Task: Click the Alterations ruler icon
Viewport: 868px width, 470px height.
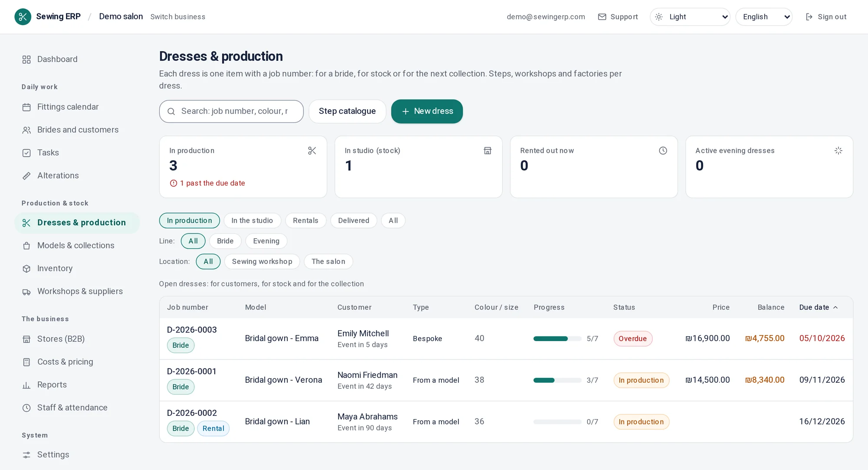Action: (26, 176)
